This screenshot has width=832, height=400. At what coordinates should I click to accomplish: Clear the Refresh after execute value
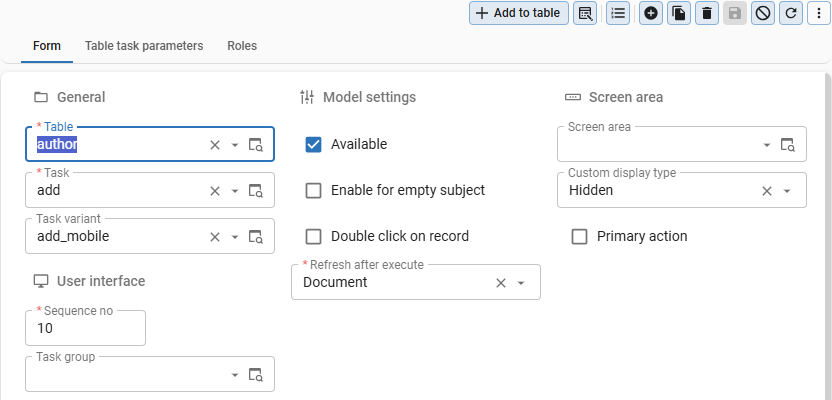point(501,283)
